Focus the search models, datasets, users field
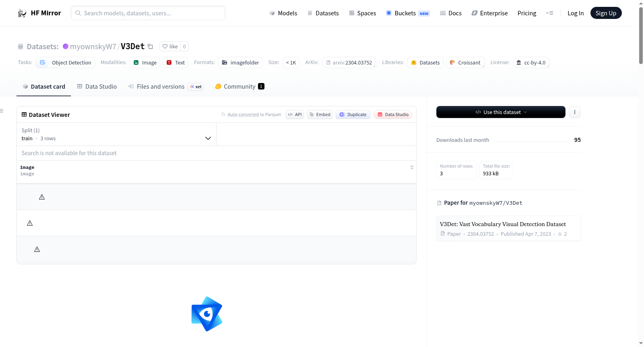 pos(148,13)
